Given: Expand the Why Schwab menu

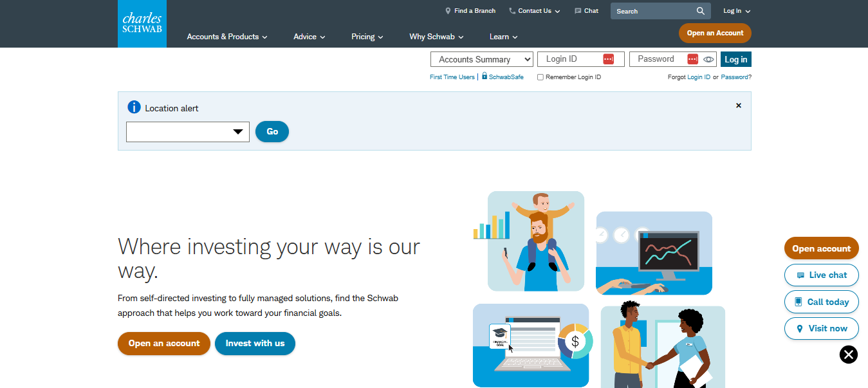Looking at the screenshot, I should coord(436,37).
